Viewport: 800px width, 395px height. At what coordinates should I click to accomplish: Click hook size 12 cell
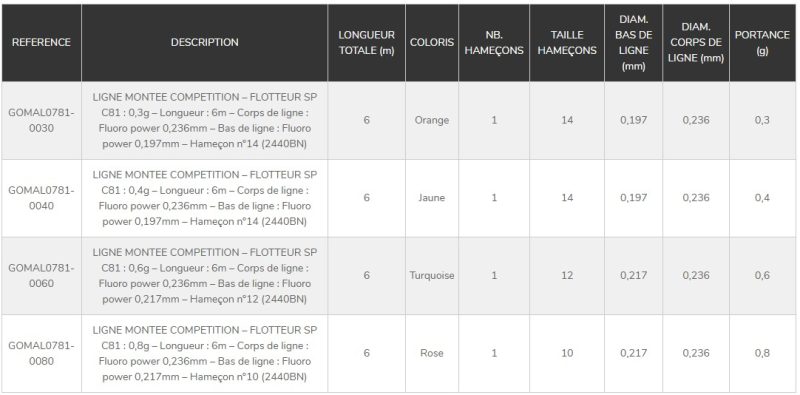[567, 276]
